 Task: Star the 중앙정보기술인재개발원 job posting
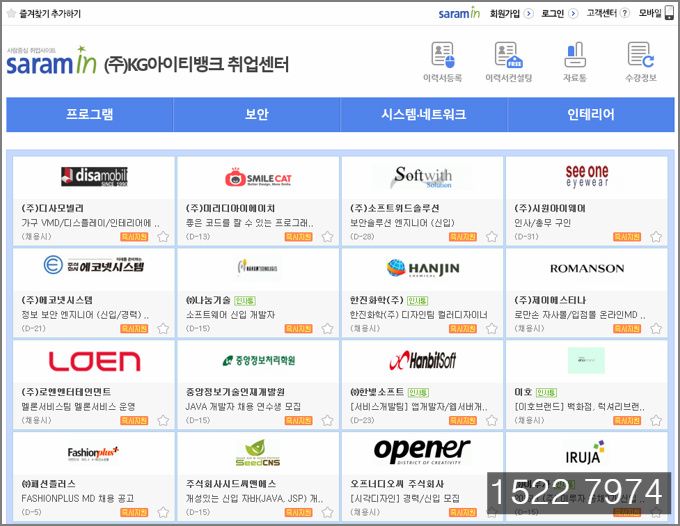327,421
